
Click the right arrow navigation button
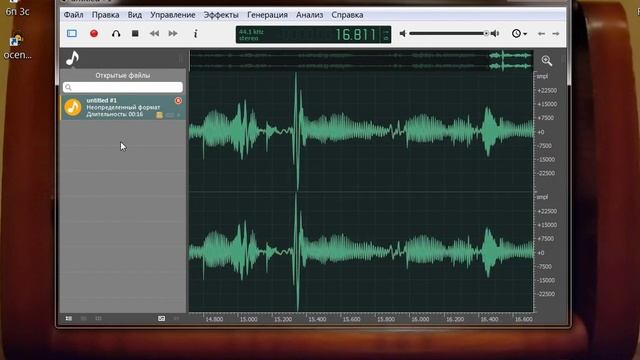556,34
